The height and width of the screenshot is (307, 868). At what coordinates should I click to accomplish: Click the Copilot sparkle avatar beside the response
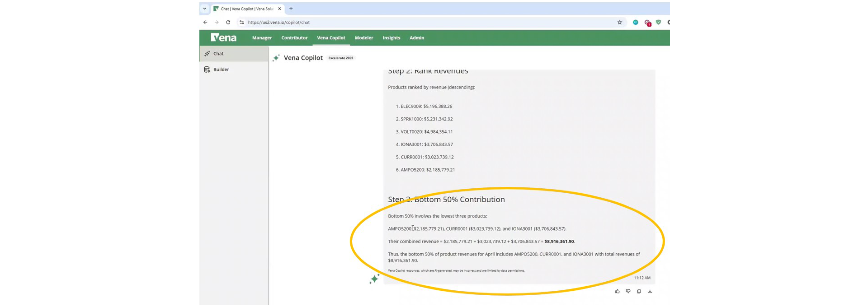374,279
